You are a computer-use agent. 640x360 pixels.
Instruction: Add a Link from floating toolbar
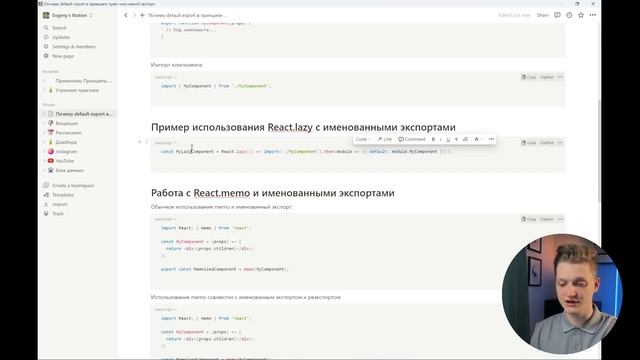(x=384, y=139)
